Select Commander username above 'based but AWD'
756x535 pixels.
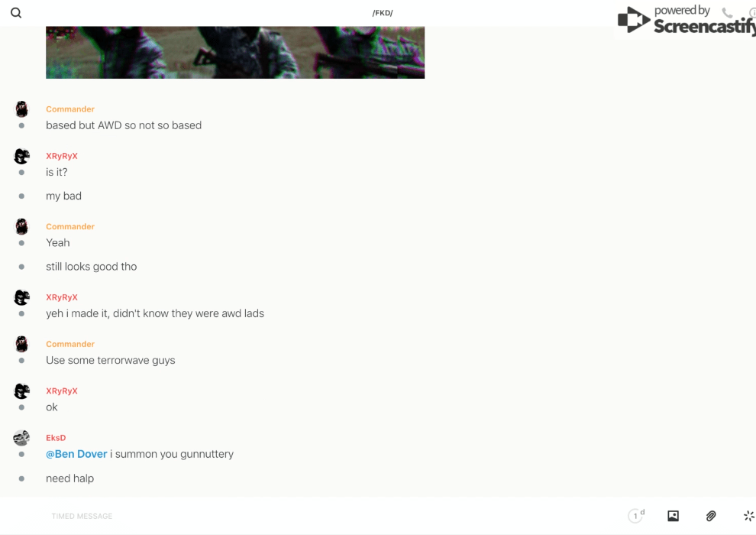pyautogui.click(x=70, y=109)
